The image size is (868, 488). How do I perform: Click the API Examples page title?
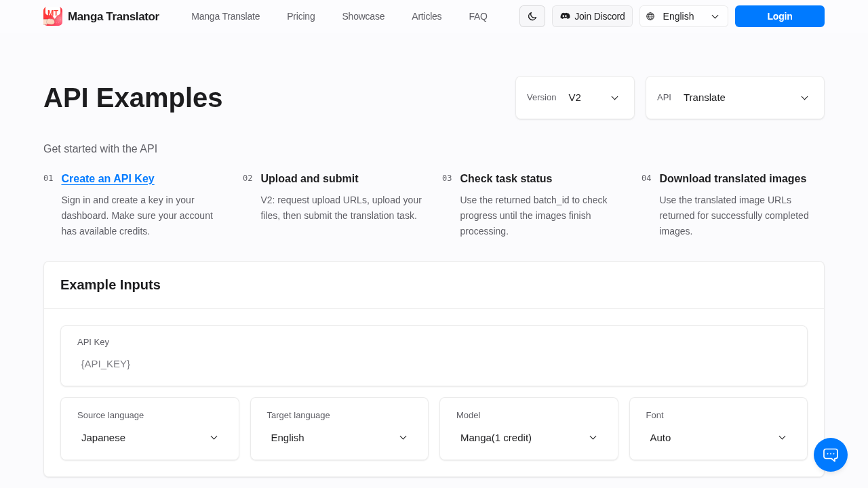133,98
